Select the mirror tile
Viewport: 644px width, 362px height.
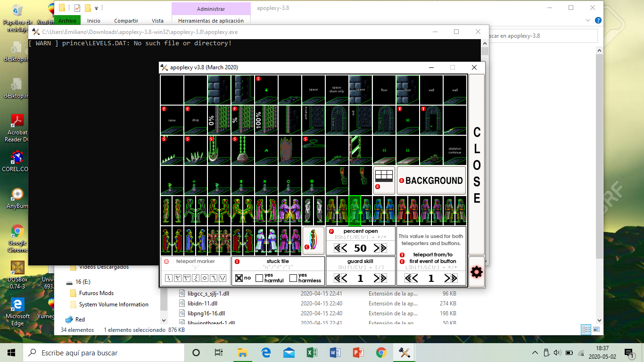[x=361, y=150]
